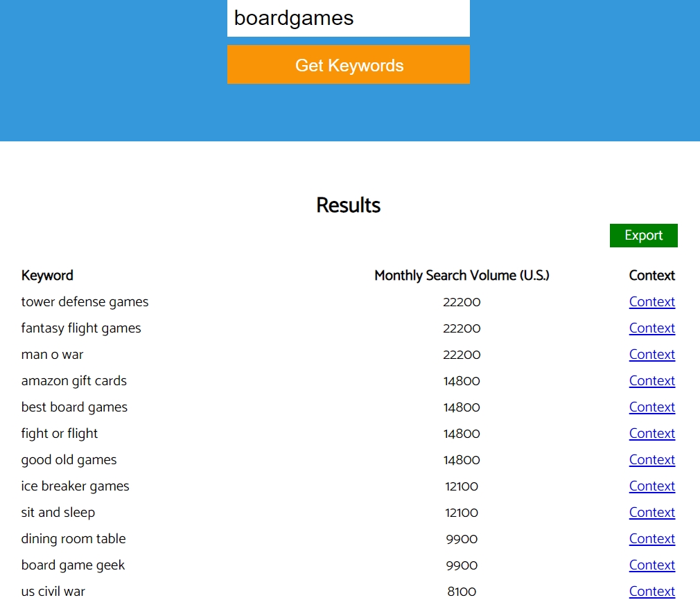Open Context link for fantasy flight games
The width and height of the screenshot is (700, 600).
tap(651, 328)
